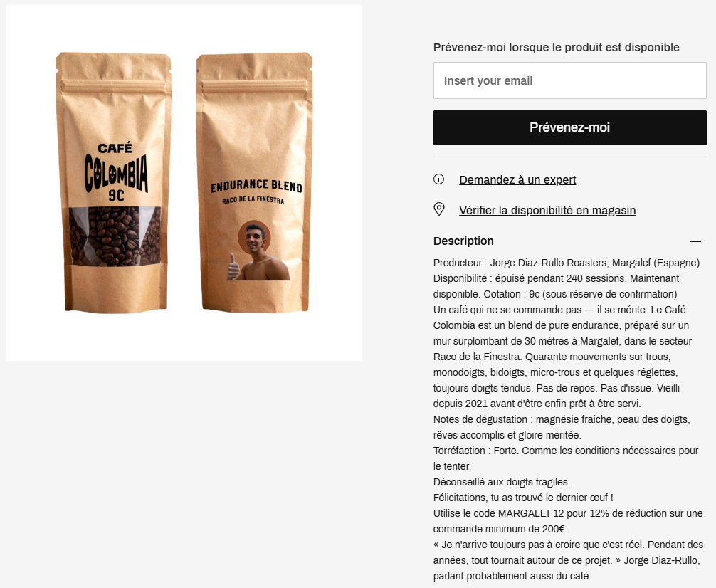Image resolution: width=716 pixels, height=588 pixels.
Task: Click the "Racó de la Finestra" bag subtitle
Action: [253, 199]
